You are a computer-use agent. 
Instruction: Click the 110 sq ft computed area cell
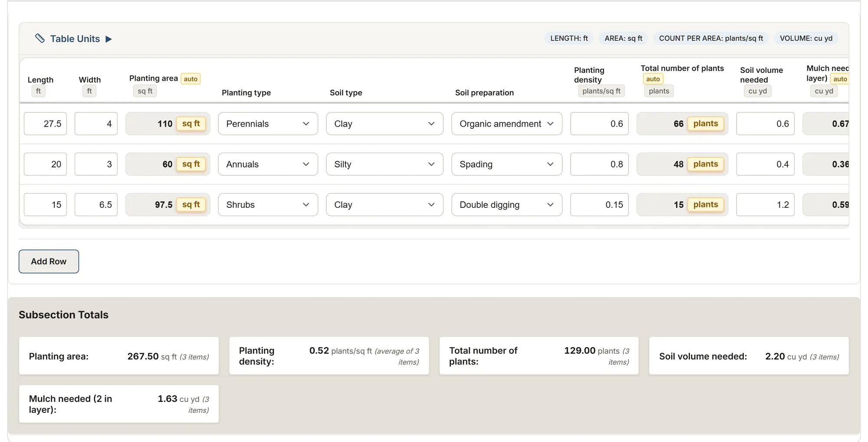pos(168,124)
